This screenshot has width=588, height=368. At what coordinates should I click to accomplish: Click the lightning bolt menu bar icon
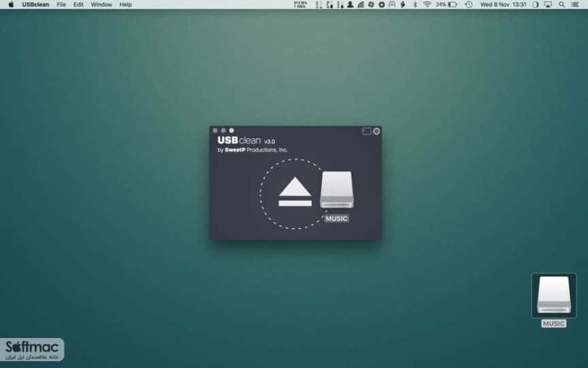[403, 5]
